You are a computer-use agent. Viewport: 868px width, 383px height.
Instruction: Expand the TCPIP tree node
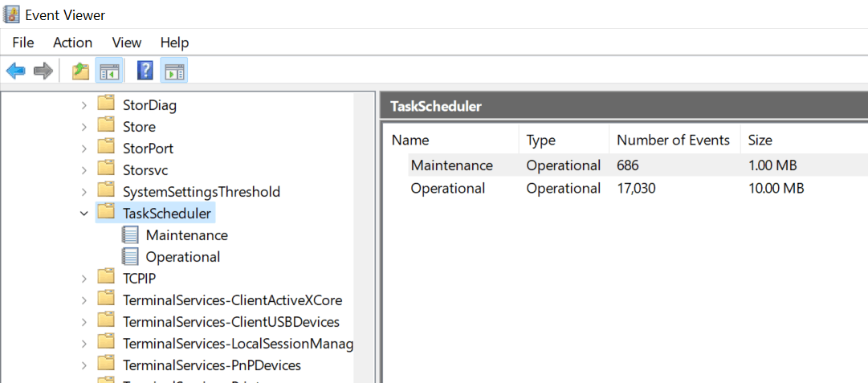pyautogui.click(x=84, y=279)
